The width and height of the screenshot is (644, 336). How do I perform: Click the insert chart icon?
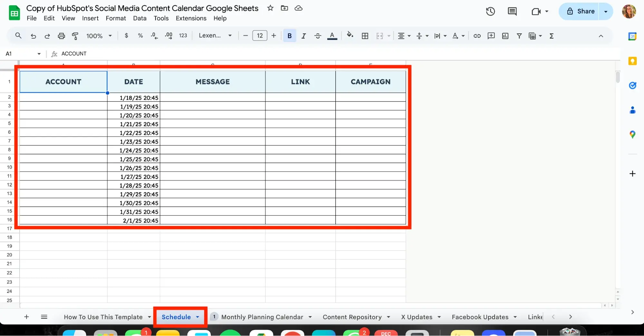click(x=505, y=36)
